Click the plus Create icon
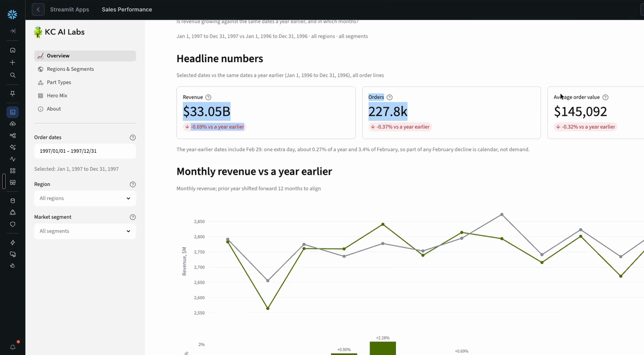The width and height of the screenshot is (644, 355). coord(12,62)
